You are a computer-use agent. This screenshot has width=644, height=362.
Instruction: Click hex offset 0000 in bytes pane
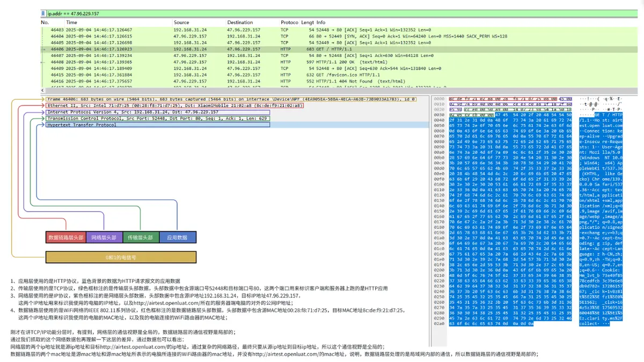point(439,100)
